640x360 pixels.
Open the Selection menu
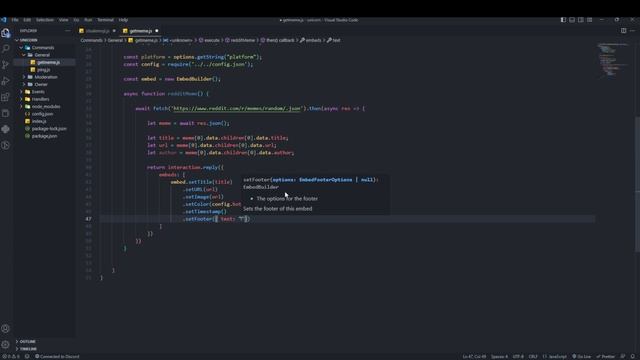click(45, 20)
